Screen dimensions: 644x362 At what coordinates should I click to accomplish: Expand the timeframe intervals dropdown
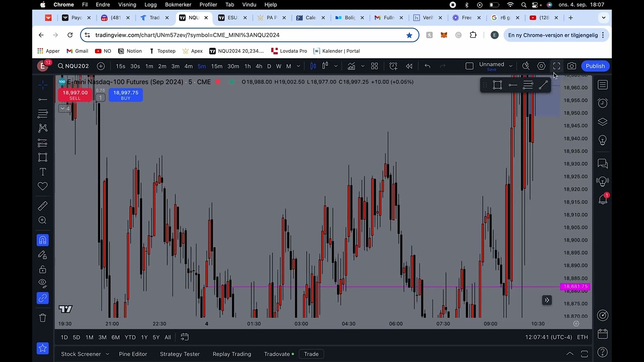pos(298,66)
